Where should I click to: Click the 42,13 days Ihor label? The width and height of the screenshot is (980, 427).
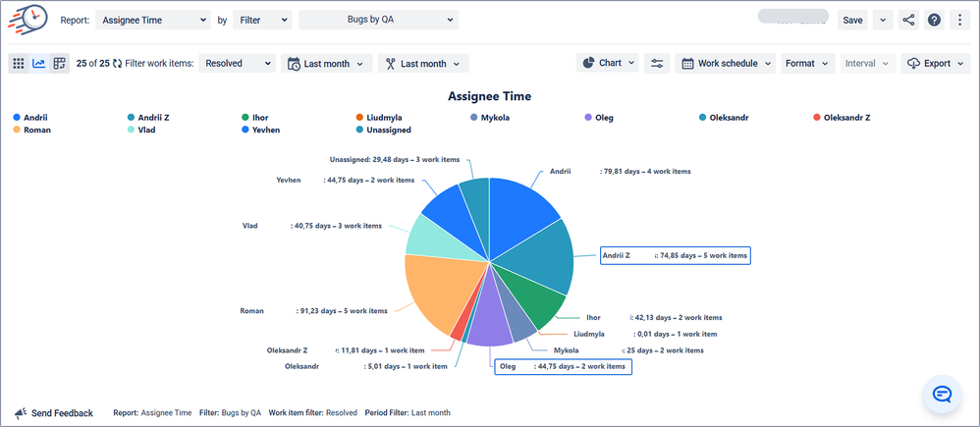click(x=654, y=318)
